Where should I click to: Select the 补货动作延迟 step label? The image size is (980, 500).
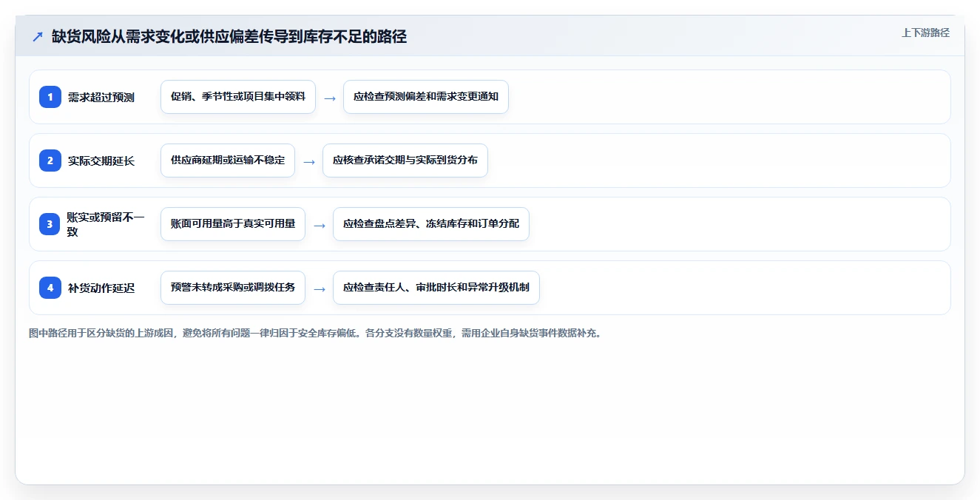point(101,288)
